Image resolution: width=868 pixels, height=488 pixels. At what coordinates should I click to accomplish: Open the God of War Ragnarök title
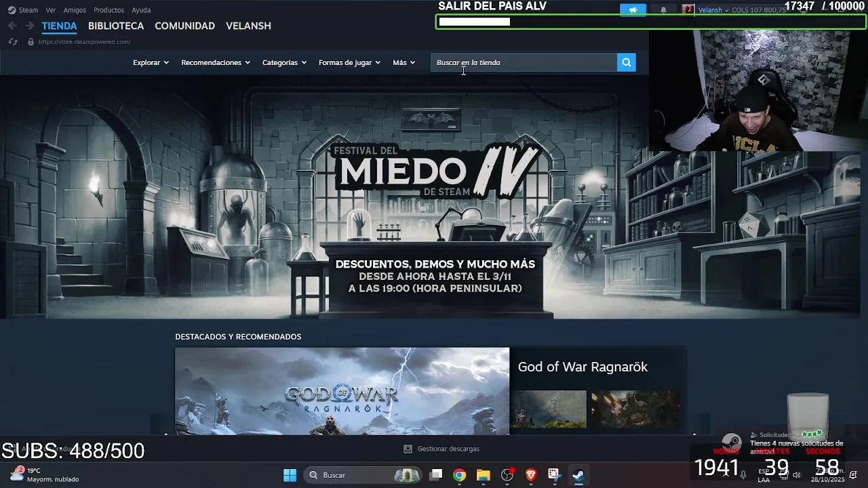[x=583, y=367]
